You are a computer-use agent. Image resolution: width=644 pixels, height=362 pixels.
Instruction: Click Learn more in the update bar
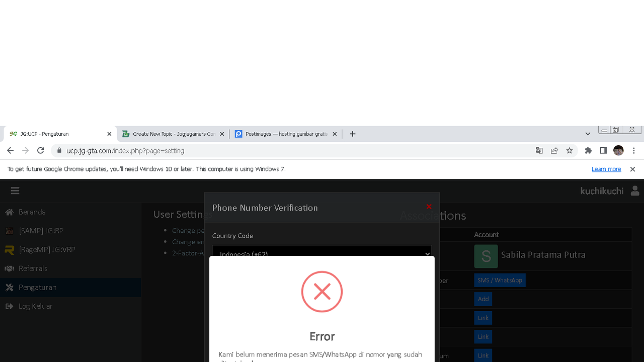point(606,169)
